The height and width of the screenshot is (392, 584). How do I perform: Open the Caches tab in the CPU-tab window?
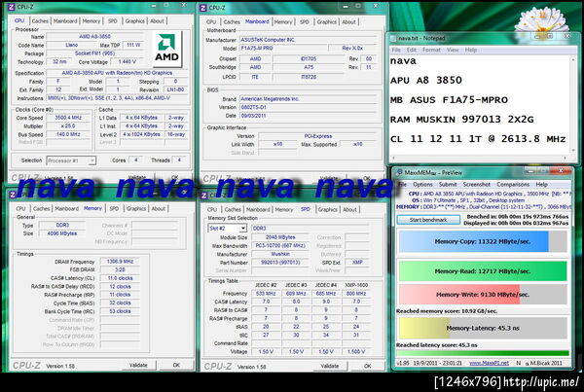[x=40, y=21]
